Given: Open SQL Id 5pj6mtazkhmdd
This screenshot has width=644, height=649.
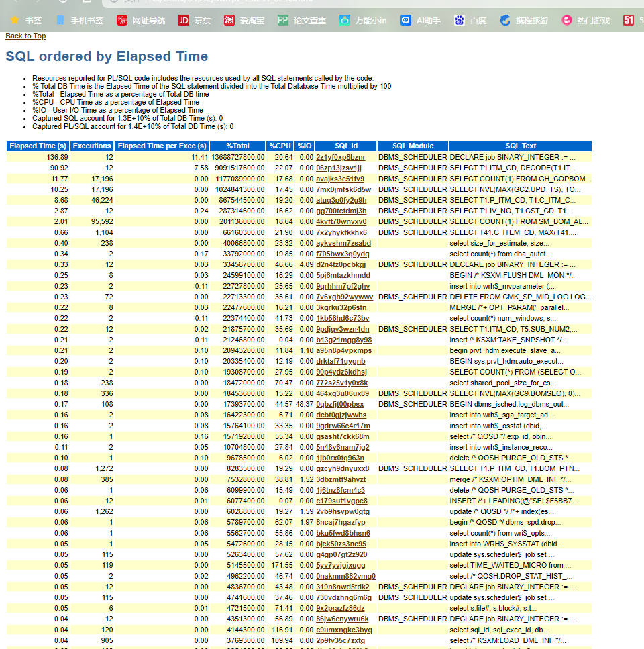Looking at the screenshot, I should coord(343,276).
